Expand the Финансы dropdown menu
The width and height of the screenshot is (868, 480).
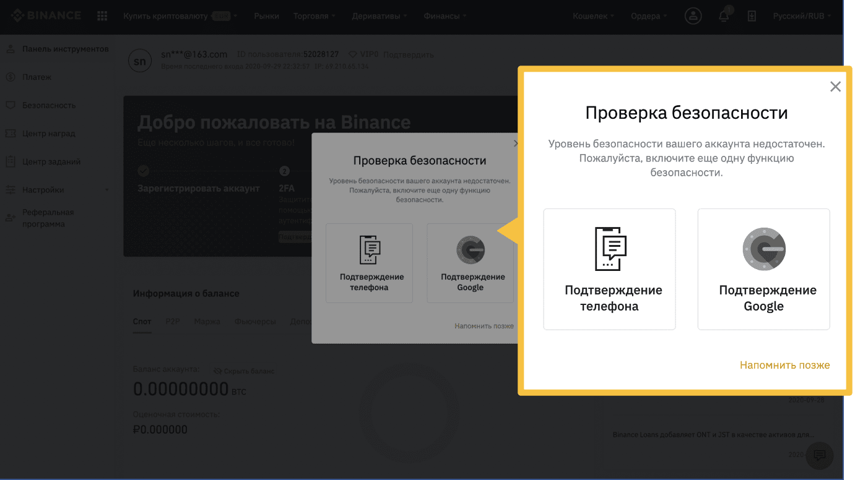click(445, 16)
